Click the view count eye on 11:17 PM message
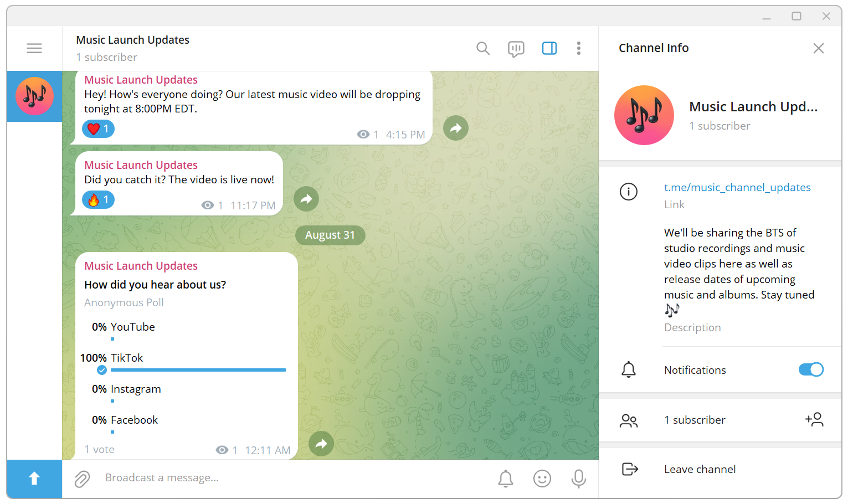Viewport: 848px width, 504px height. 208,205
